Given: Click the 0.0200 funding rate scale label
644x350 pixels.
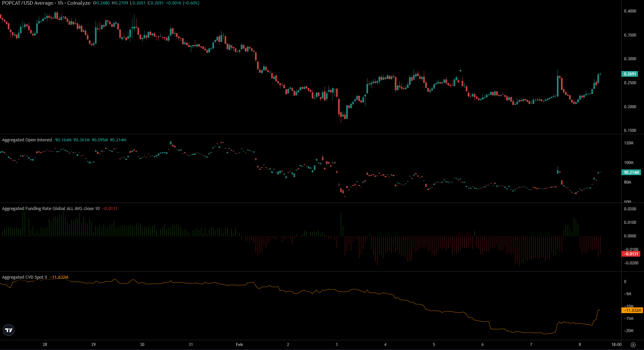Looking at the screenshot, I should point(630,209).
